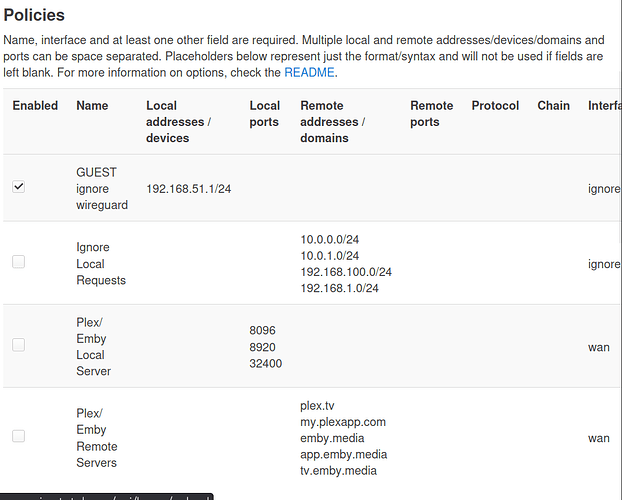This screenshot has height=500, width=622.
Task: Click the plex.tv remote domains list
Action: (342, 438)
